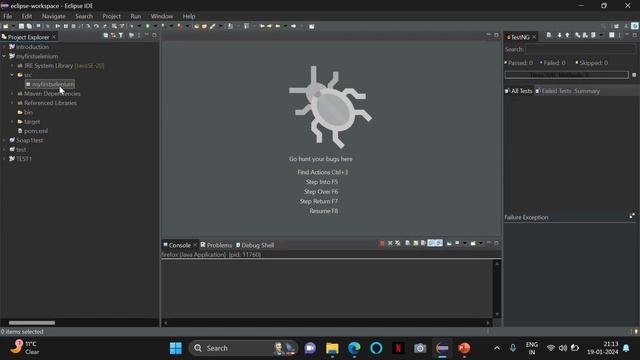Open Microsoft Edge from the taskbar
640x360 pixels.
pos(354,348)
